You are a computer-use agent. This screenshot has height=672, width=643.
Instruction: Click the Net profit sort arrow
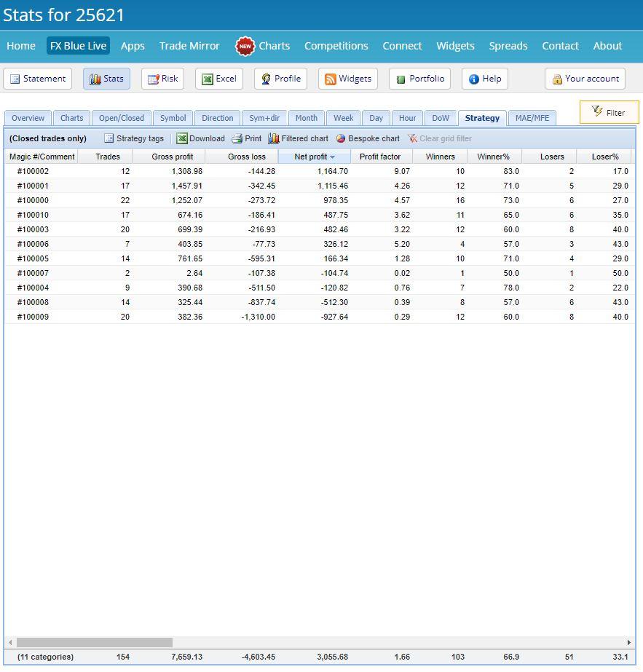pyautogui.click(x=332, y=157)
